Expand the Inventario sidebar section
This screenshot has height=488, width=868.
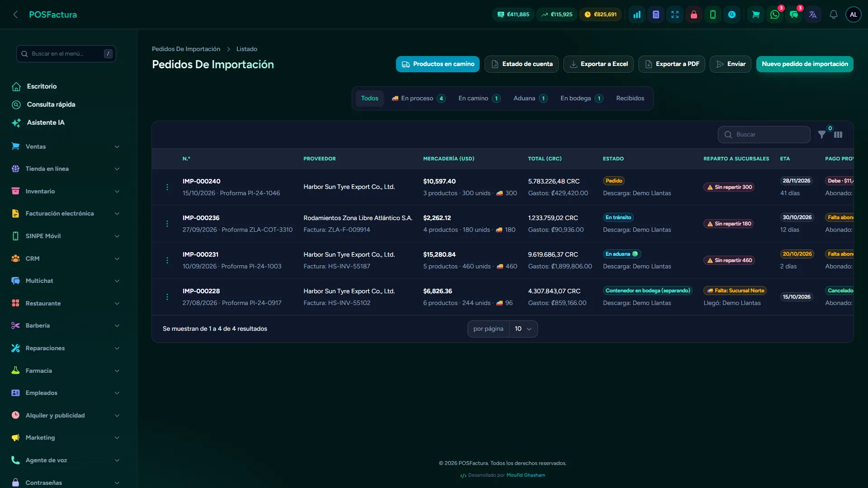coord(66,191)
